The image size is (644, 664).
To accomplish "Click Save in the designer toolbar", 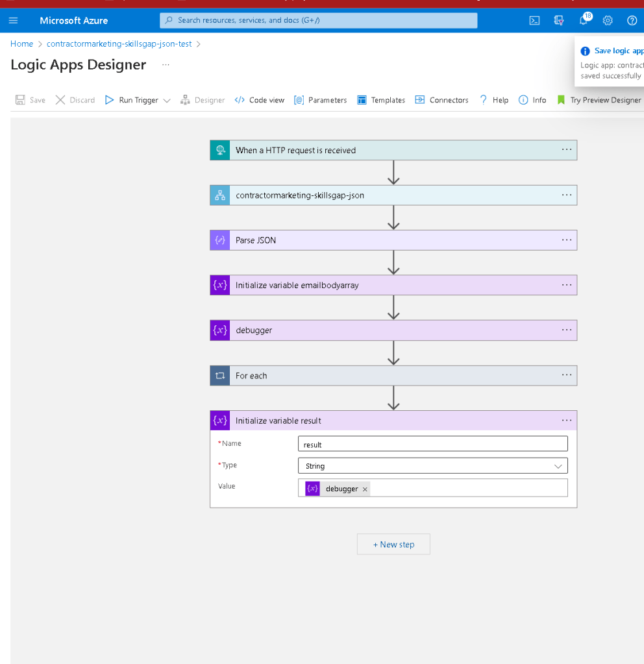I will pos(31,100).
